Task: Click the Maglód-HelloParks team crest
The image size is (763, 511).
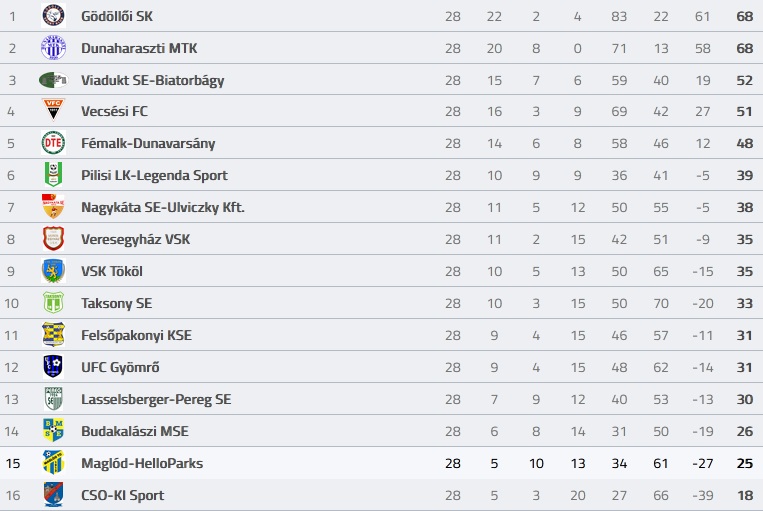Action: coord(53,462)
